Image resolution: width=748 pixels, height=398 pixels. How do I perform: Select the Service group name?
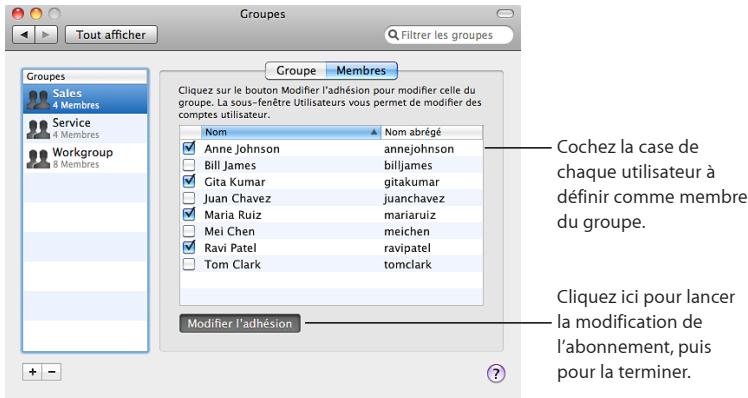click(x=71, y=123)
